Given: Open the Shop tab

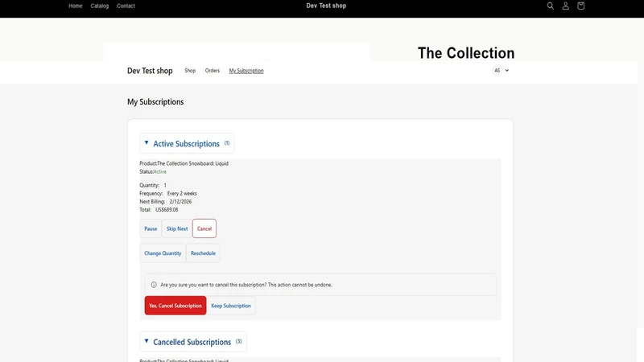Looking at the screenshot, I should point(190,71).
